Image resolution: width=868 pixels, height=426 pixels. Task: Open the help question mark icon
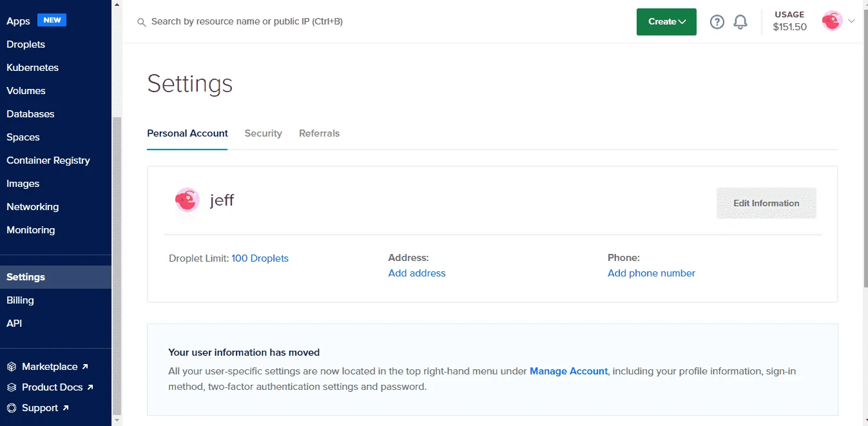717,22
